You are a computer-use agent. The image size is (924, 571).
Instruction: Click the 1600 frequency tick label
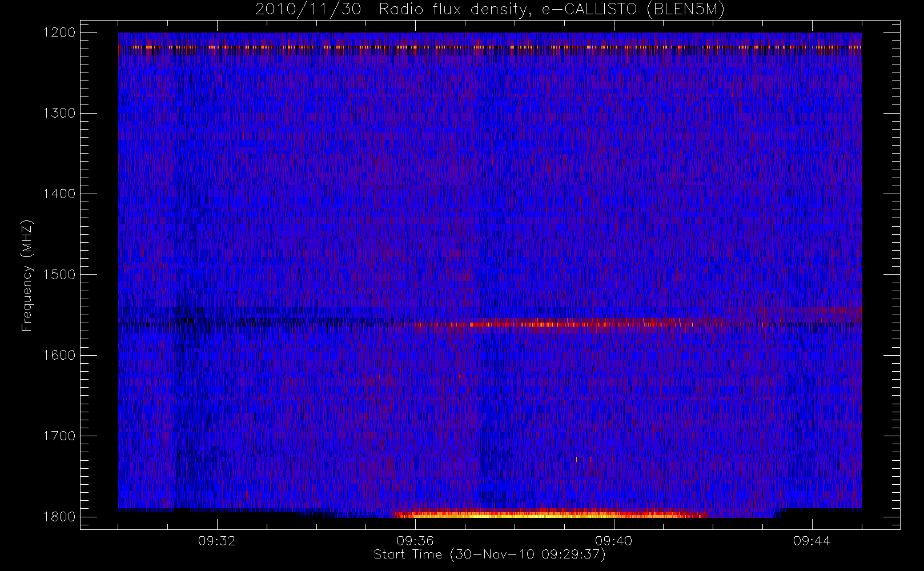(59, 355)
